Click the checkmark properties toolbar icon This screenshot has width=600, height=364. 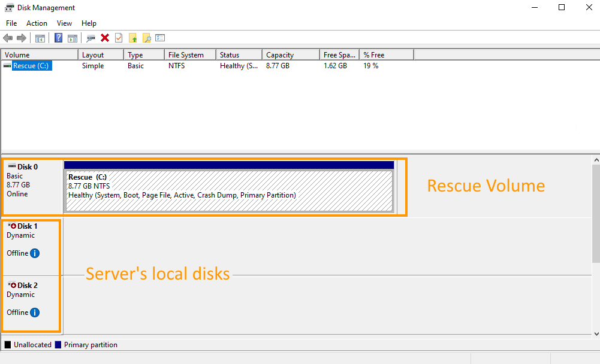point(119,38)
